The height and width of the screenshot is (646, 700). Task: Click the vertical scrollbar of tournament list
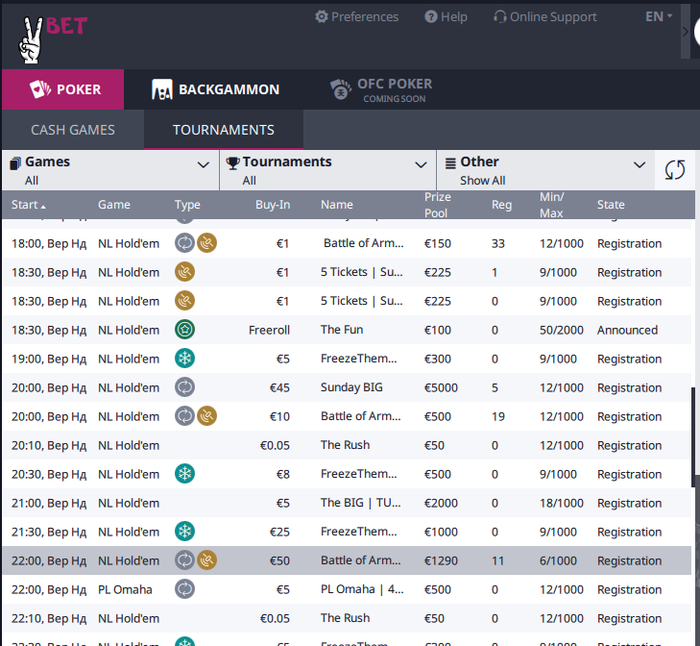(693, 437)
